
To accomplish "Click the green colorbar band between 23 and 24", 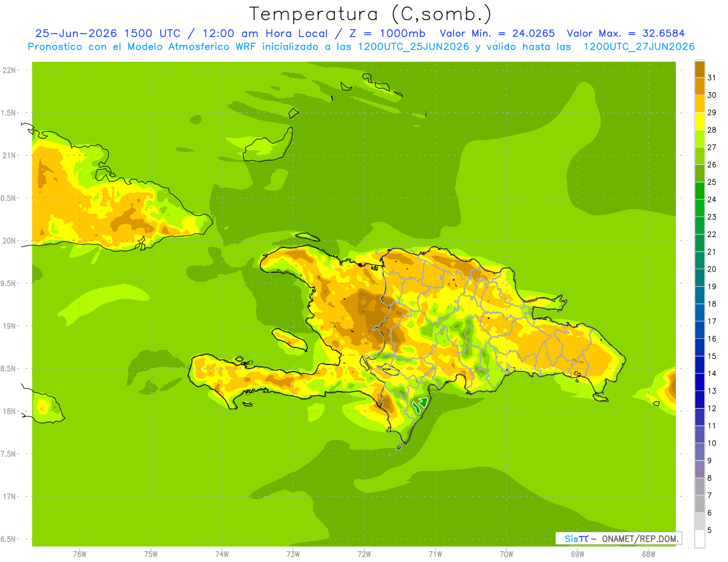I will pyautogui.click(x=699, y=208).
